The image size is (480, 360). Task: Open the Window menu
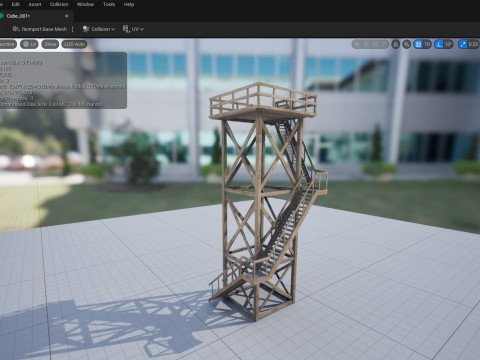coord(85,4)
